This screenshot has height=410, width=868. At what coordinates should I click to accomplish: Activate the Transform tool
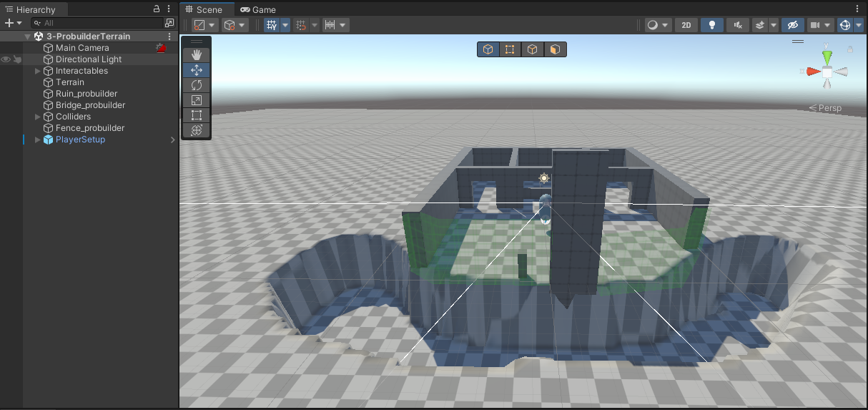[197, 130]
